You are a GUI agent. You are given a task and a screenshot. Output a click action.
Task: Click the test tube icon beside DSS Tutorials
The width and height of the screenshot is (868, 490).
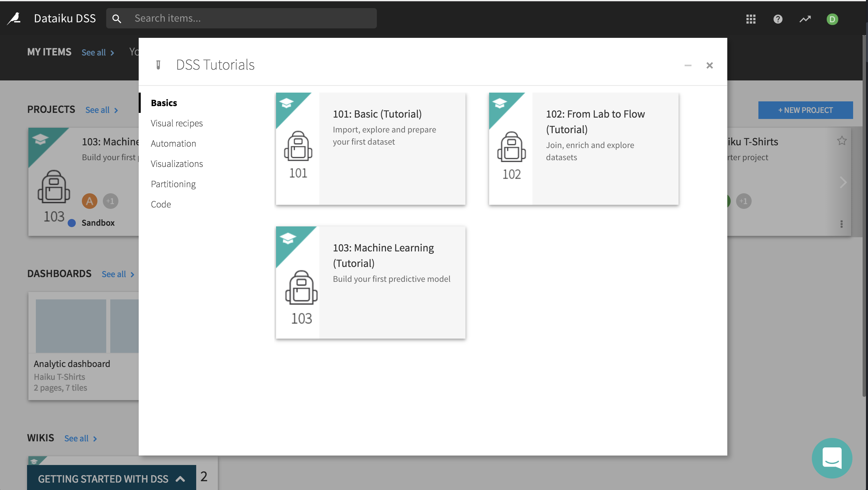[158, 65]
